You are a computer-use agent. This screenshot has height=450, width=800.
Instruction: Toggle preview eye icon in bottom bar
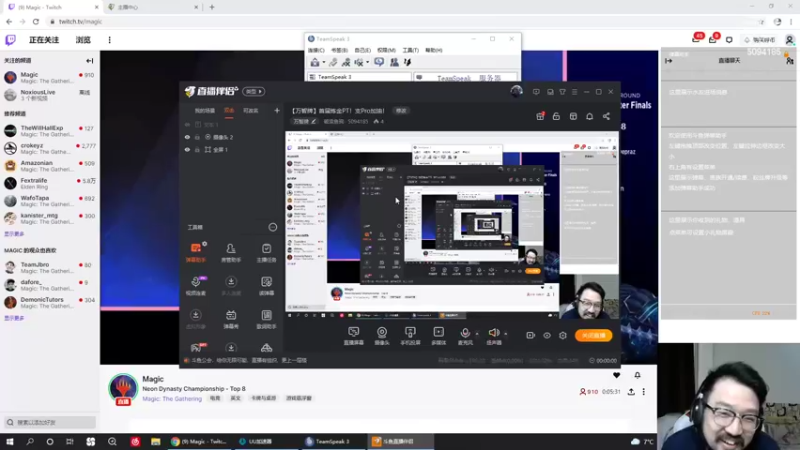tap(547, 336)
